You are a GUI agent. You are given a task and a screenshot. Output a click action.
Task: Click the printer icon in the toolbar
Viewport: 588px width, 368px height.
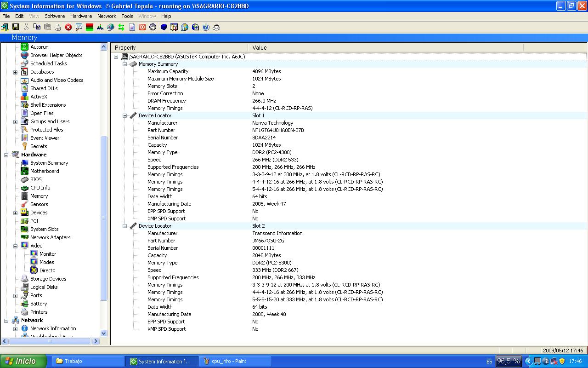click(58, 27)
